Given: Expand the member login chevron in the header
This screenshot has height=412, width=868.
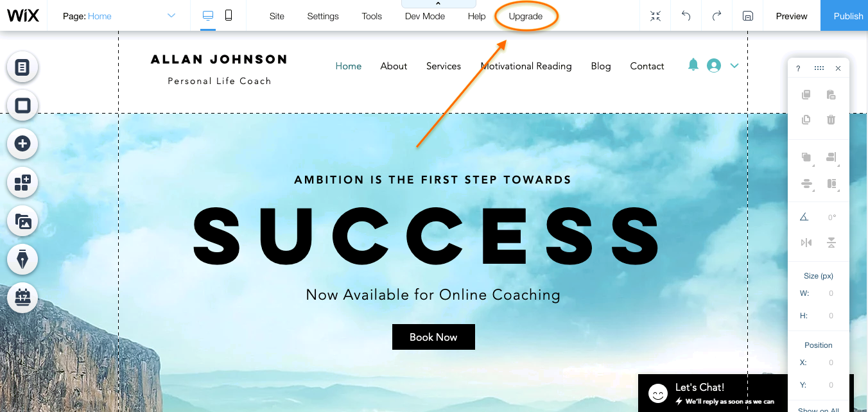Looking at the screenshot, I should pyautogui.click(x=734, y=65).
